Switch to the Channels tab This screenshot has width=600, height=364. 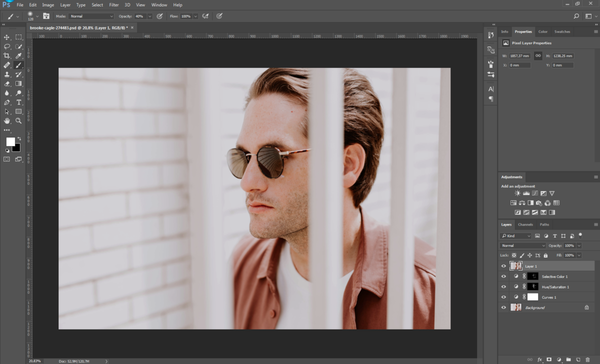(525, 224)
